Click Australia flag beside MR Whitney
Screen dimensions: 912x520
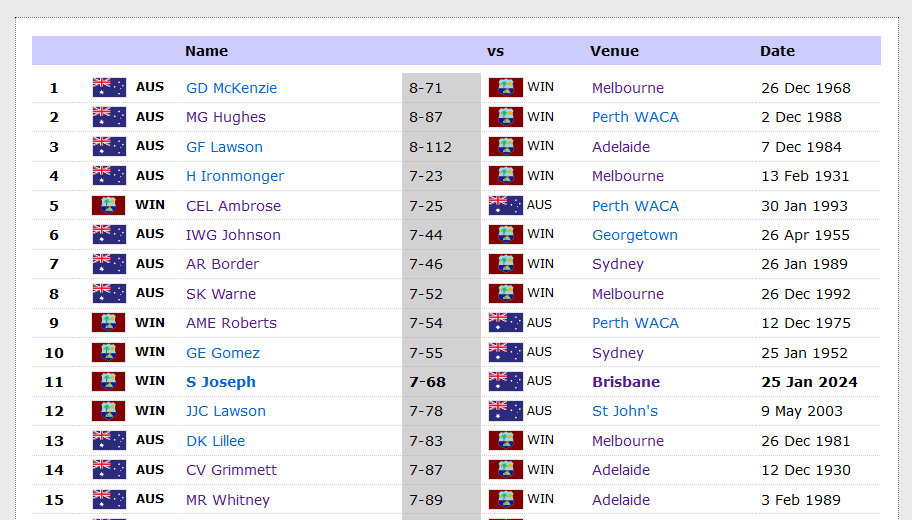pyautogui.click(x=109, y=499)
